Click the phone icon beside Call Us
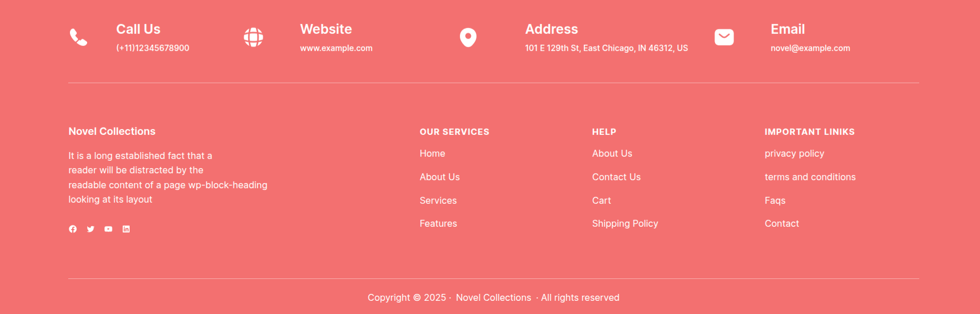The image size is (980, 314). 79,37
